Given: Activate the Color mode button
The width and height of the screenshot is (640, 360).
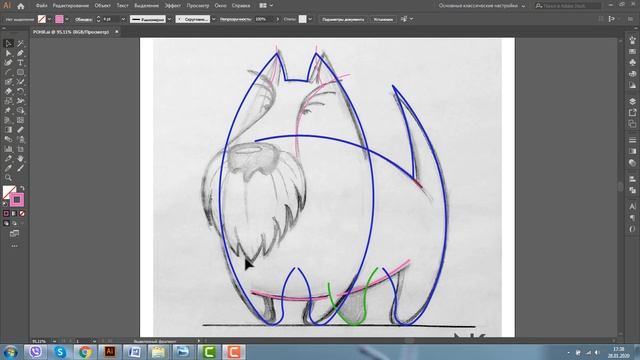Looking at the screenshot, I should 6,213.
